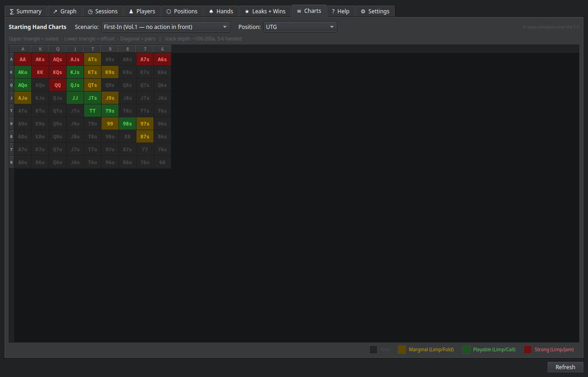The image size is (588, 377).
Task: Open the Help tab
Action: [341, 11]
